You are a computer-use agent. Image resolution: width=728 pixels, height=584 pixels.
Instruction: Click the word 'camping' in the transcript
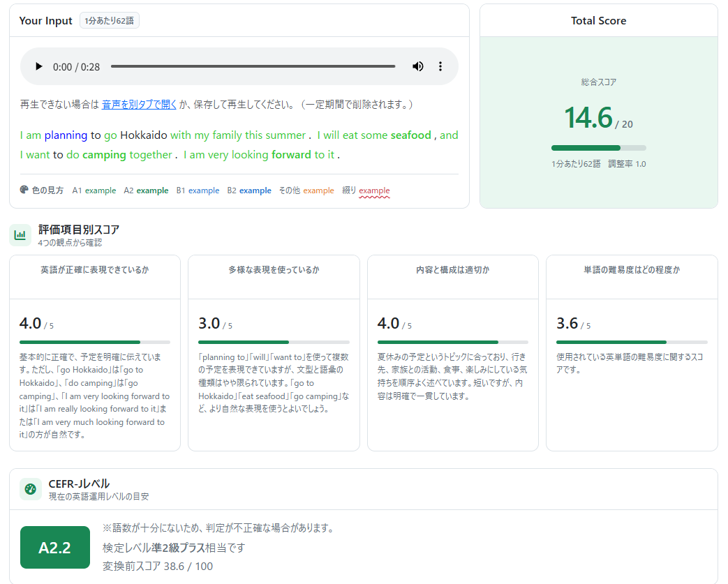pos(104,155)
